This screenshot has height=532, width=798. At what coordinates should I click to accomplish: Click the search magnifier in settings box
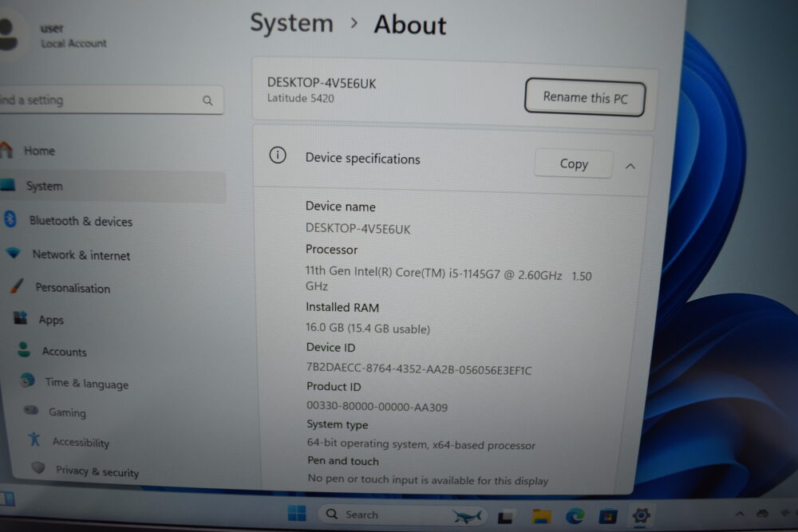(207, 100)
